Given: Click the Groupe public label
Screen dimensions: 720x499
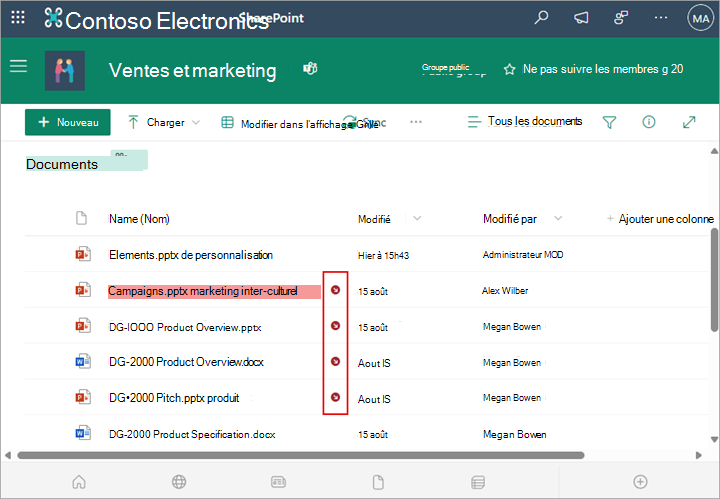Looking at the screenshot, I should pyautogui.click(x=445, y=67).
